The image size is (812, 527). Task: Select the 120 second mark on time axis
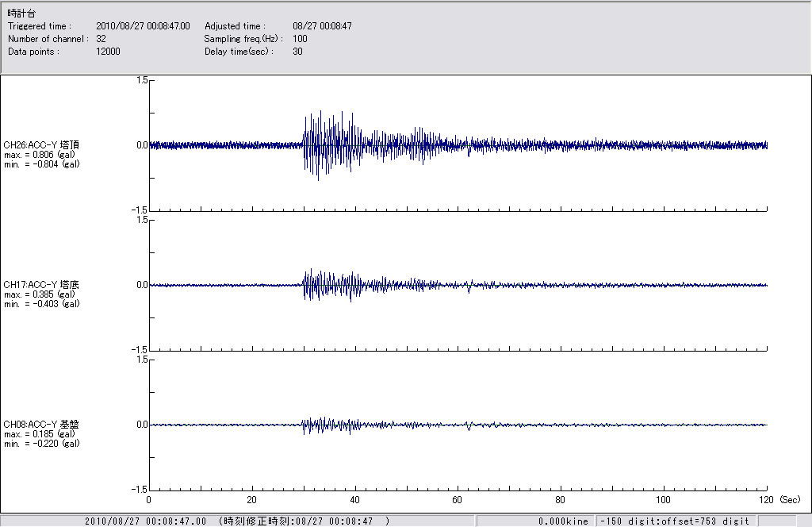click(x=764, y=500)
